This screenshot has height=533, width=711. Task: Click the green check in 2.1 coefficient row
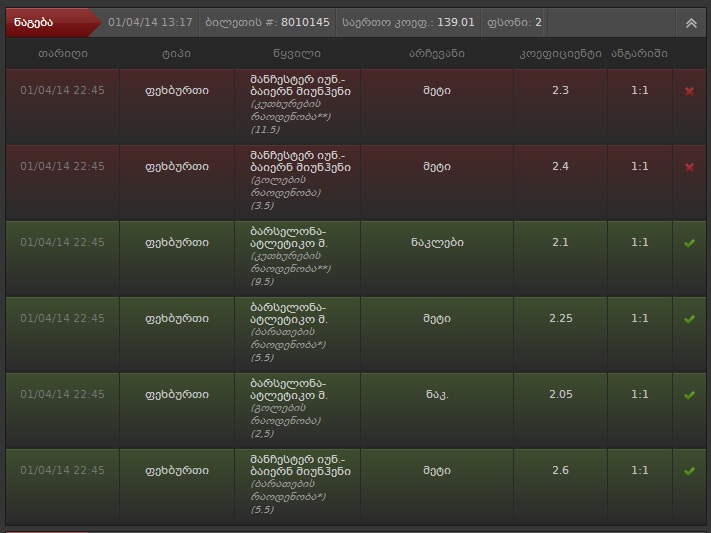click(x=689, y=243)
